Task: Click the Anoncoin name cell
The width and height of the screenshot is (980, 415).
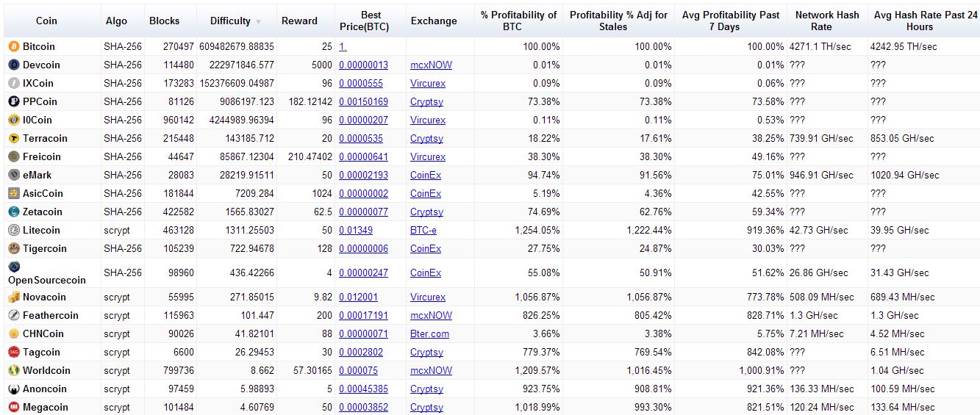Action: point(44,389)
